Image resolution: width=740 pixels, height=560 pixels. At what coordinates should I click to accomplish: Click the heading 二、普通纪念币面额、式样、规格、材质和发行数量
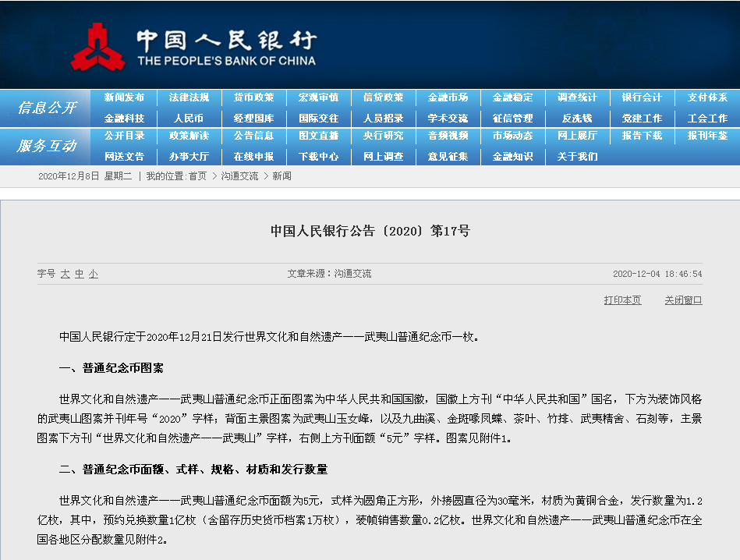click(x=193, y=470)
